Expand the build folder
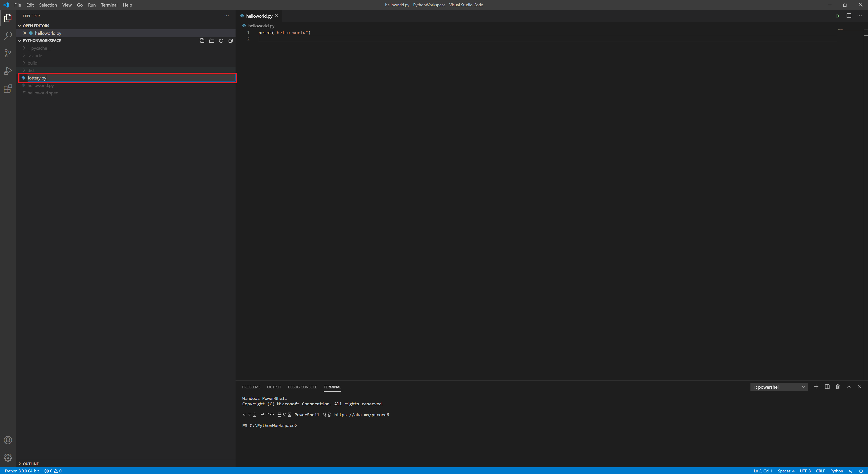 (32, 63)
